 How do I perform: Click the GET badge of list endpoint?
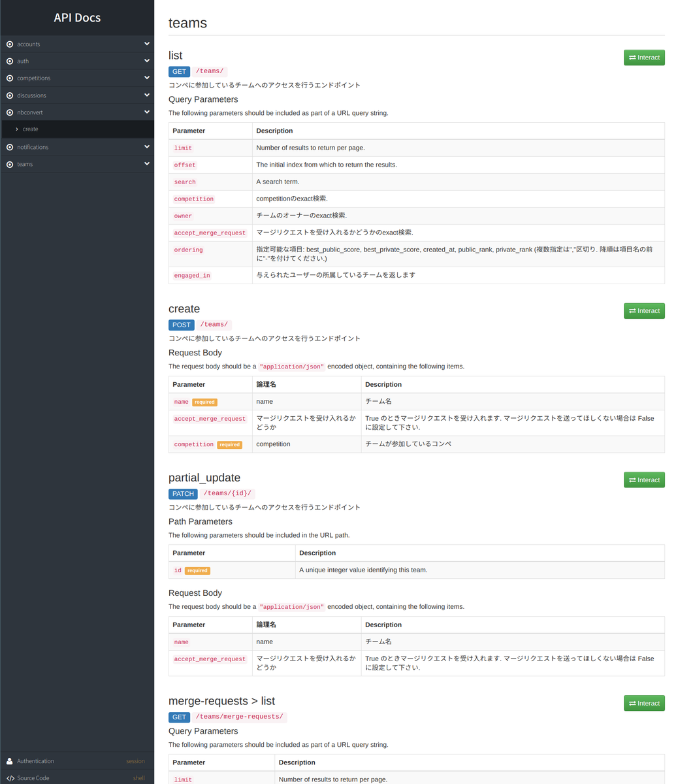[x=180, y=72]
